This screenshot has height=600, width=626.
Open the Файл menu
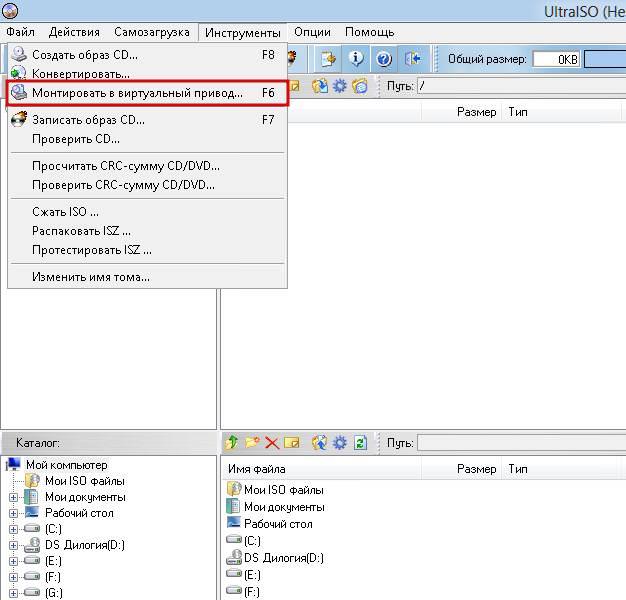pos(20,32)
